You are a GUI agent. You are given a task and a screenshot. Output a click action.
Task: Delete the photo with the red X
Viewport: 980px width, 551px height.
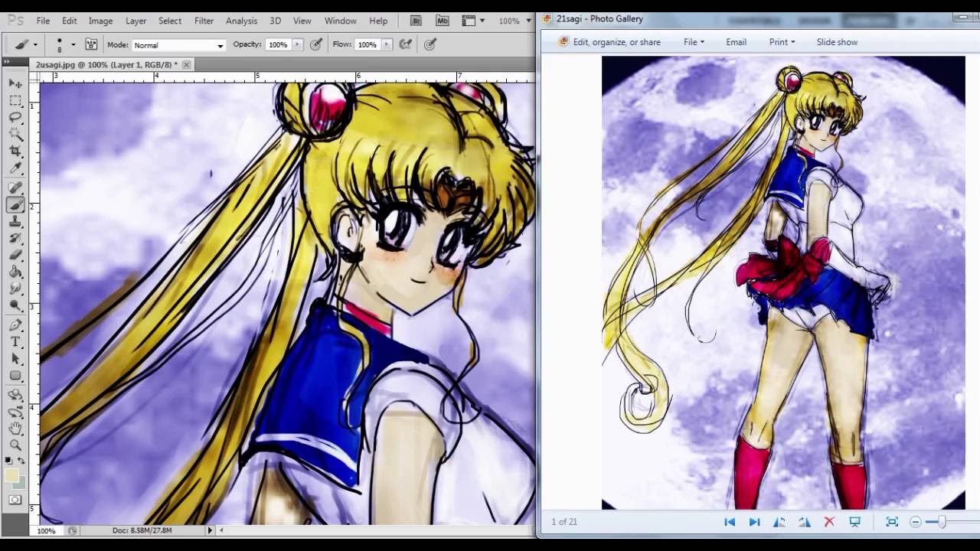pos(828,522)
